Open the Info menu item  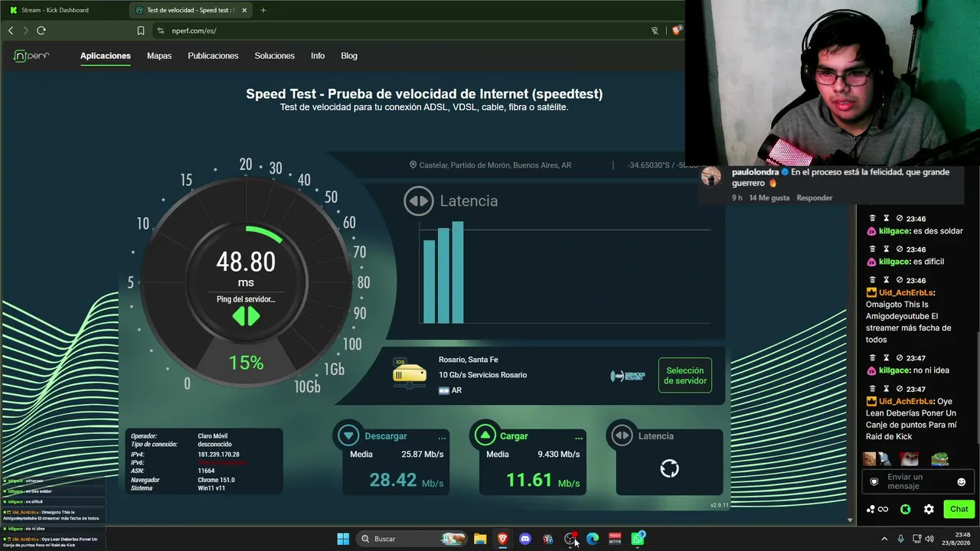click(x=318, y=56)
